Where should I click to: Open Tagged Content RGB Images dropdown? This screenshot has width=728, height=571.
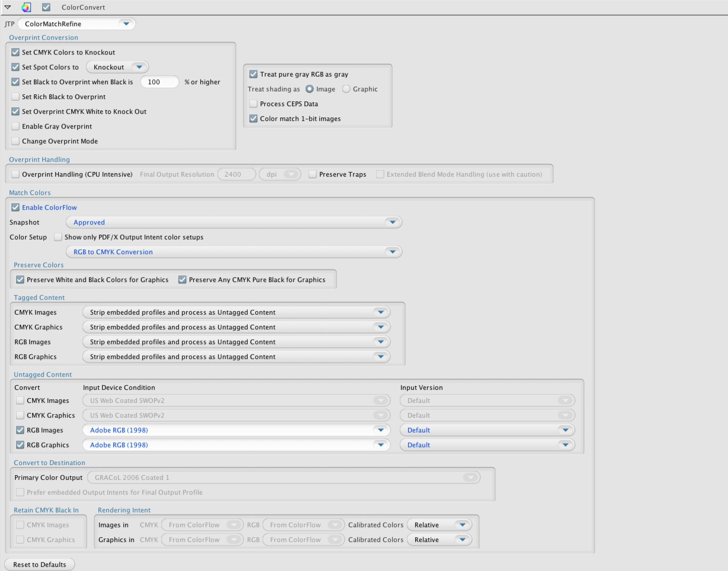[x=236, y=342]
